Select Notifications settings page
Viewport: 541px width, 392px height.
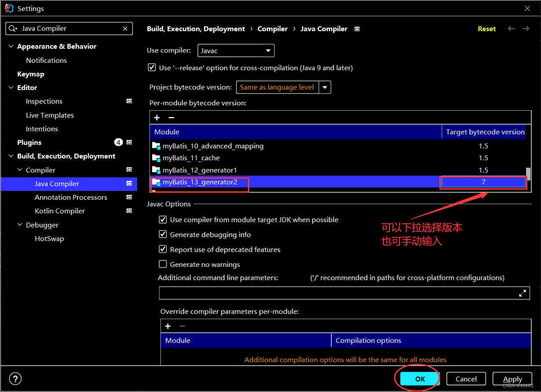coord(46,60)
